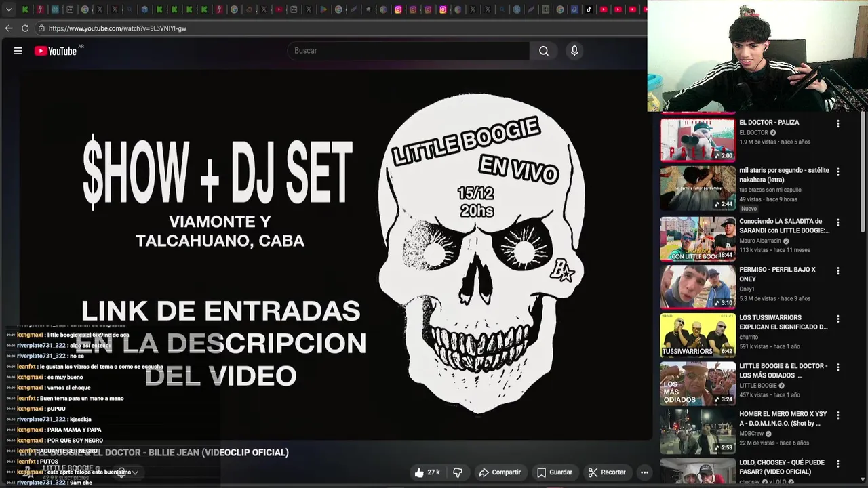View site information icon in address bar

point(41,28)
